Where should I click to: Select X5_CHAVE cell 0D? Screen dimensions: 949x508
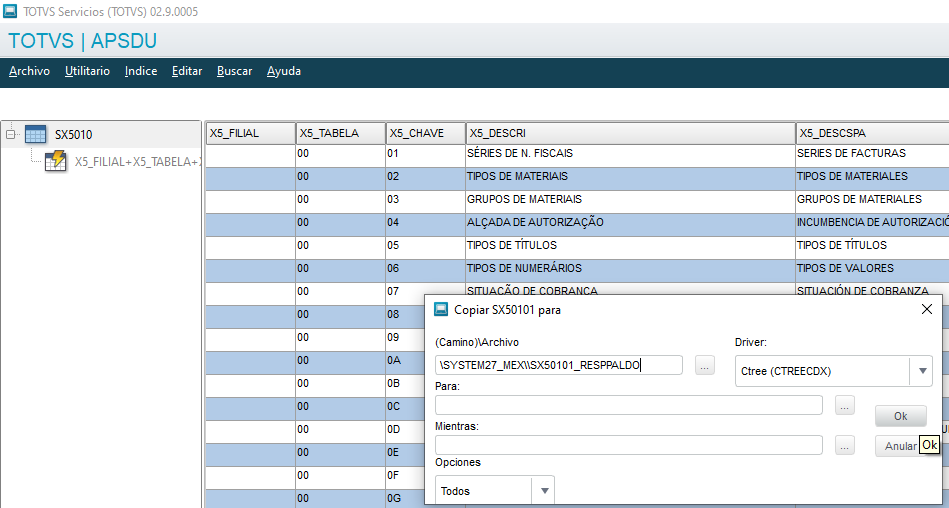[x=406, y=432]
